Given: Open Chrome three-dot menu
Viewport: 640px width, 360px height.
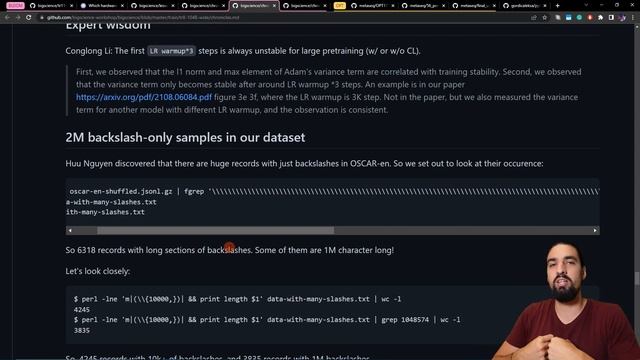Looking at the screenshot, I should coord(633,18).
